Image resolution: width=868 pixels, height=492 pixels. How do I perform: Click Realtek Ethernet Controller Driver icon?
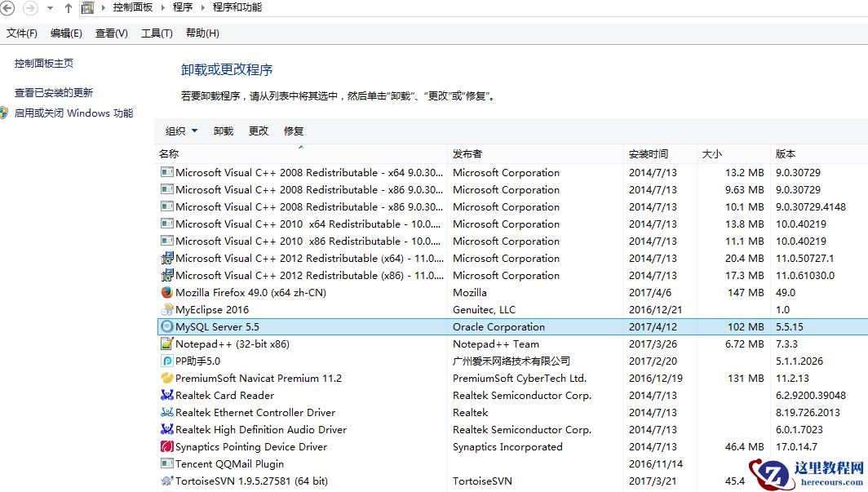(166, 412)
